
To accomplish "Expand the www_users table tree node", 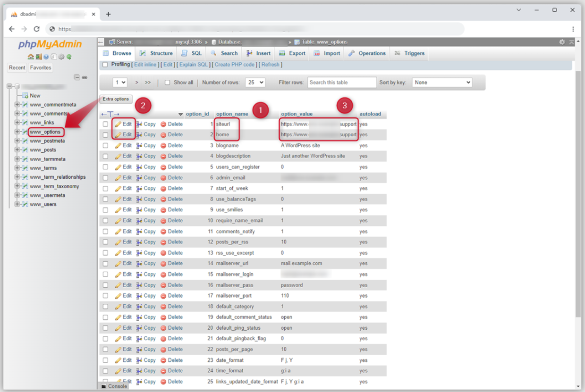I will (x=17, y=204).
